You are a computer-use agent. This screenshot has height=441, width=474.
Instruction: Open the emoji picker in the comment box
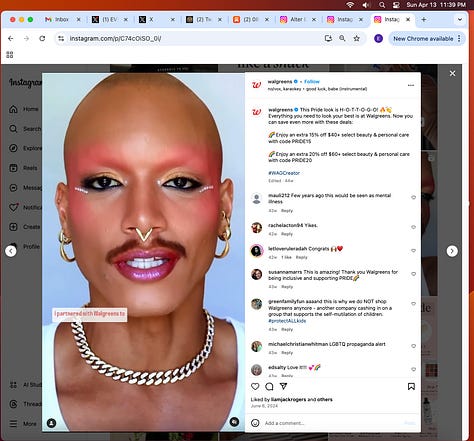[255, 423]
